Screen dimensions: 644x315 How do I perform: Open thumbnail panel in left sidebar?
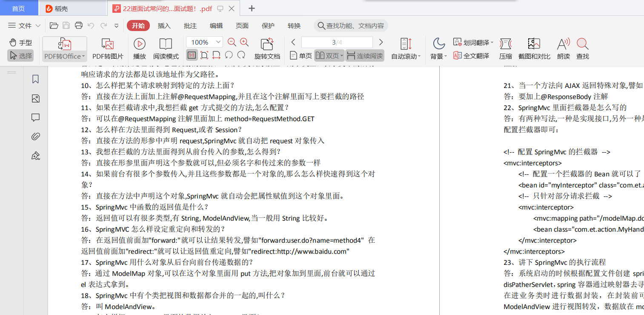[x=36, y=99]
